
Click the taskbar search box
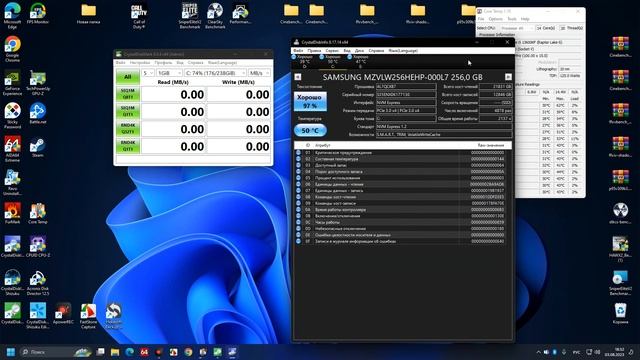pos(55,352)
